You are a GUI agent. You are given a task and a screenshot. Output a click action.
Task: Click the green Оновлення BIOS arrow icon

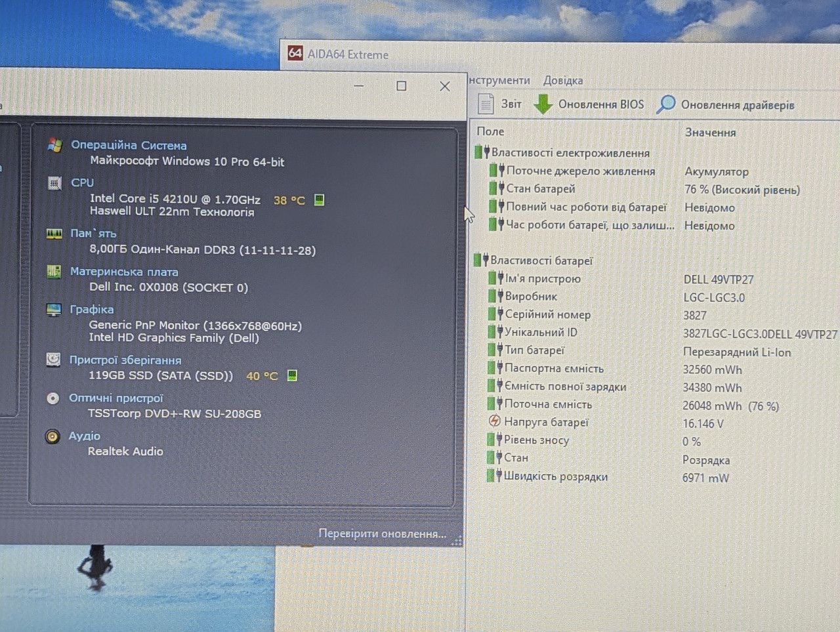coord(543,104)
